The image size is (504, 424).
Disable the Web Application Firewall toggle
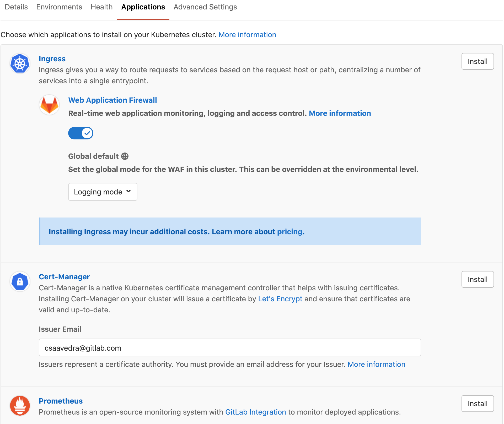click(x=81, y=133)
